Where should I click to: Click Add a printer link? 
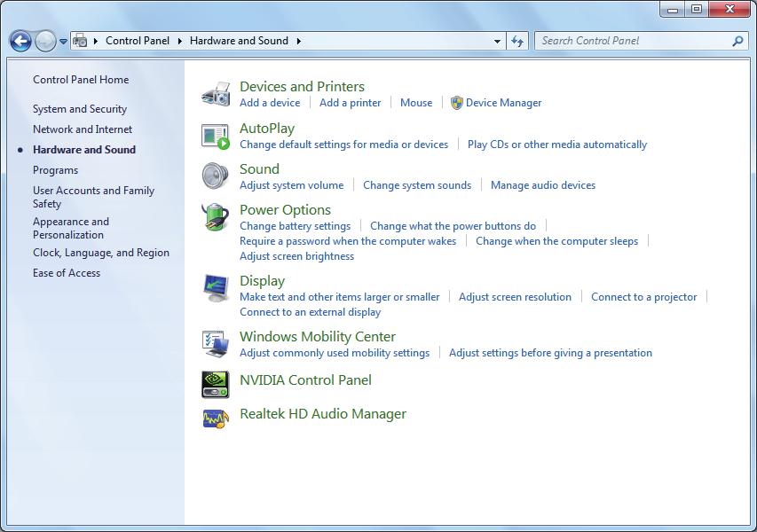click(x=350, y=103)
